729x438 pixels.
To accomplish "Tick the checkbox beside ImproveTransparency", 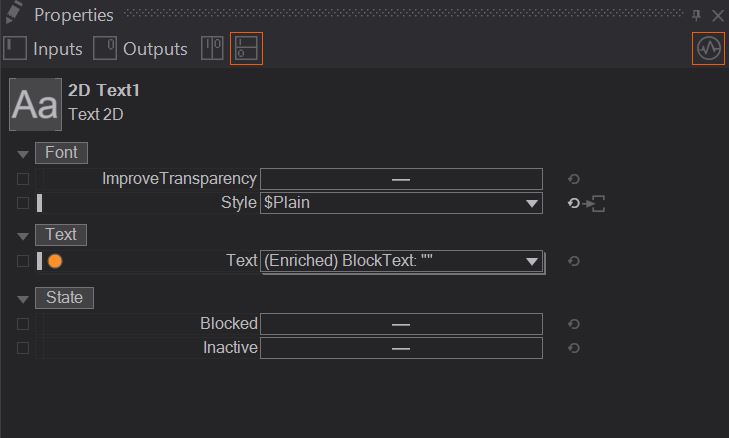I will 23,179.
